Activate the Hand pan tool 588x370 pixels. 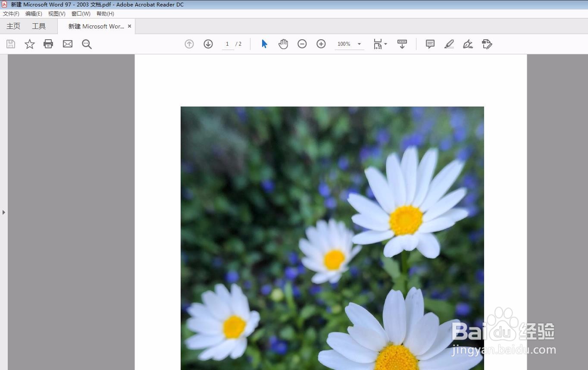pyautogui.click(x=283, y=44)
